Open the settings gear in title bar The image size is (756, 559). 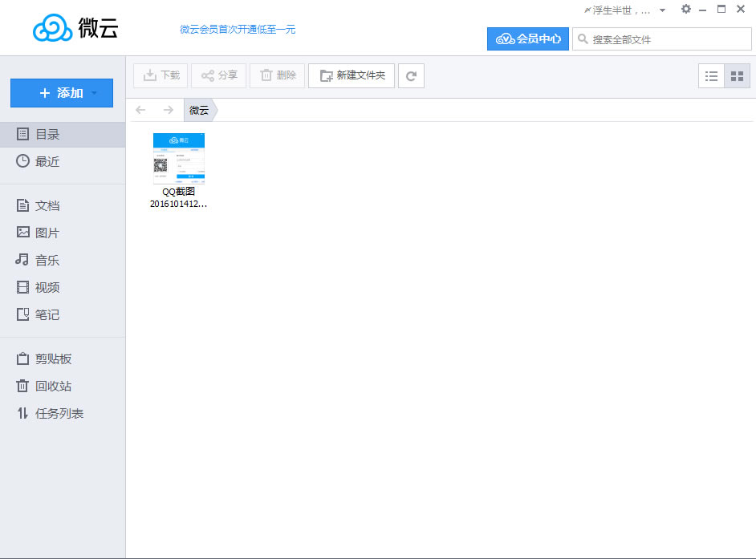pos(685,9)
